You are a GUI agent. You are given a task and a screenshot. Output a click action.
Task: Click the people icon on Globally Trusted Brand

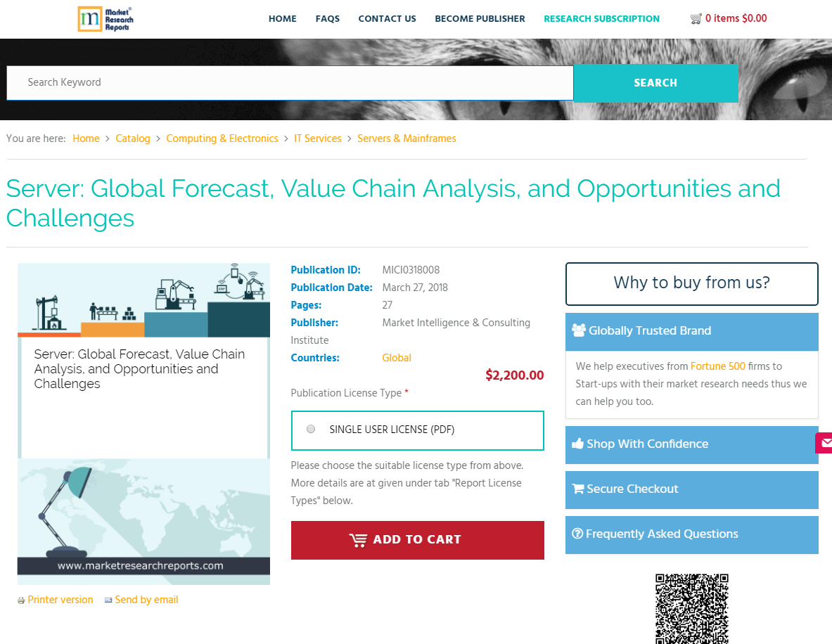[579, 330]
